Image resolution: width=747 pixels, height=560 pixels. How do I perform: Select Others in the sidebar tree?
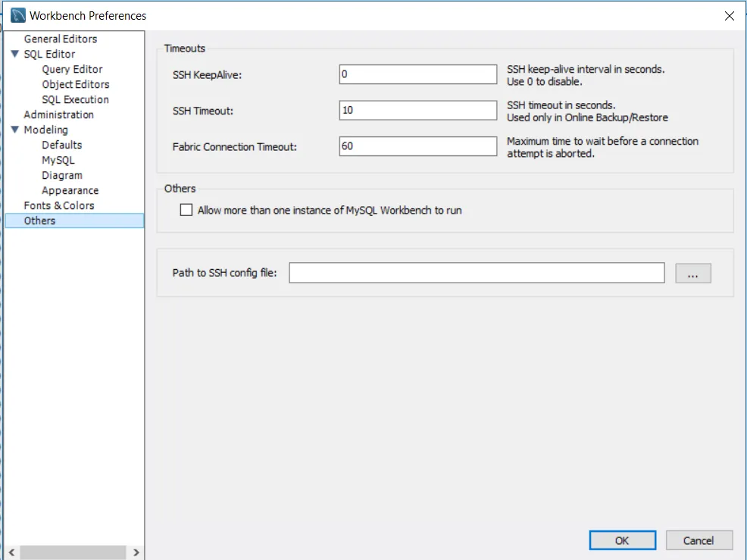[74, 221]
